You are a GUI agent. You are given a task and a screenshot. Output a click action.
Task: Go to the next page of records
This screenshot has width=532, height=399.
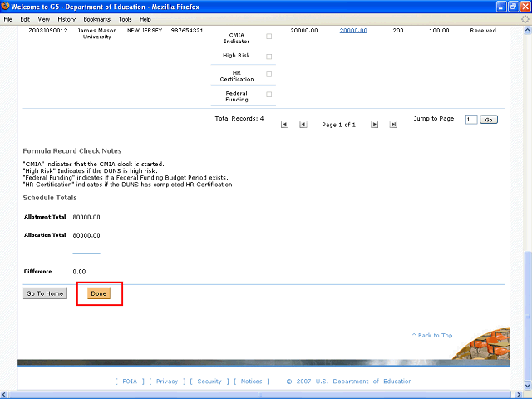click(374, 125)
